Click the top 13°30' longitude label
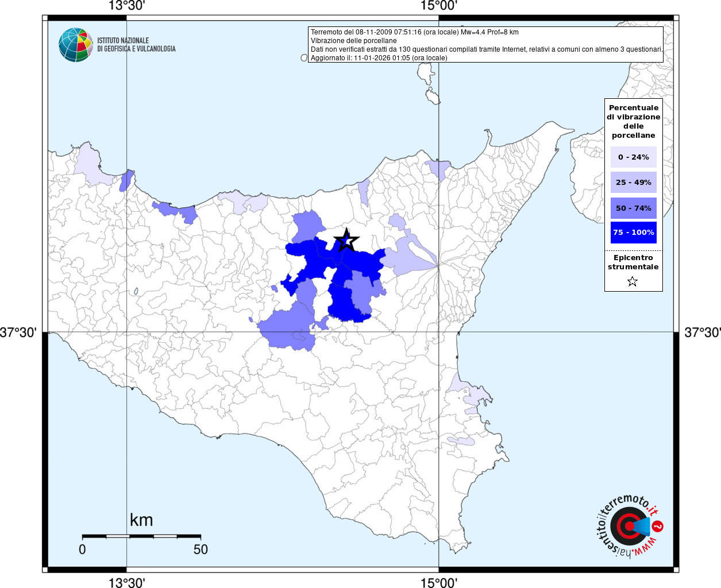The image size is (721, 588). [x=127, y=6]
